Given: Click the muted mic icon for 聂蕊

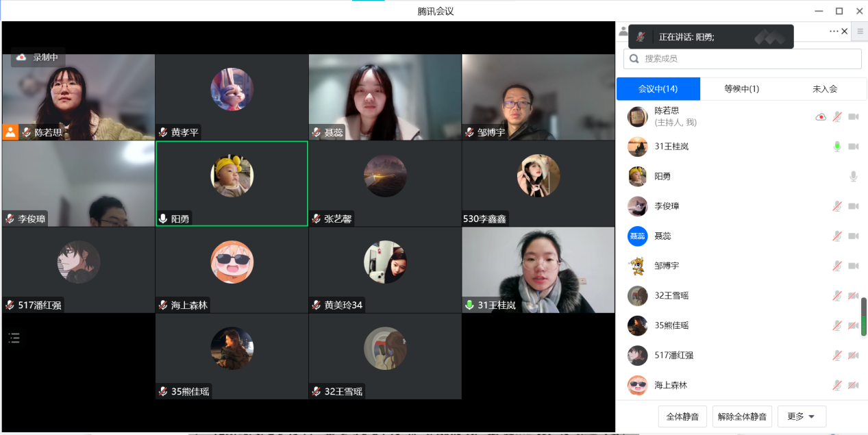Looking at the screenshot, I should point(836,236).
